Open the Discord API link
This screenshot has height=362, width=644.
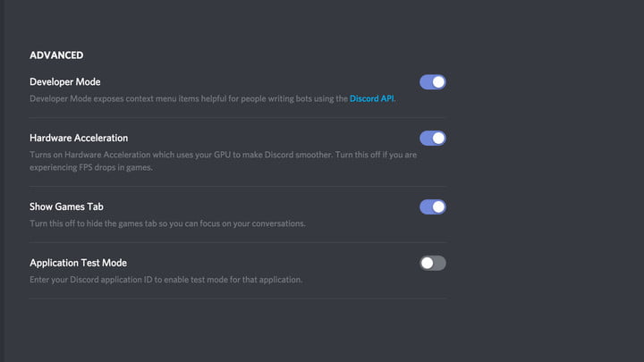pyautogui.click(x=371, y=98)
